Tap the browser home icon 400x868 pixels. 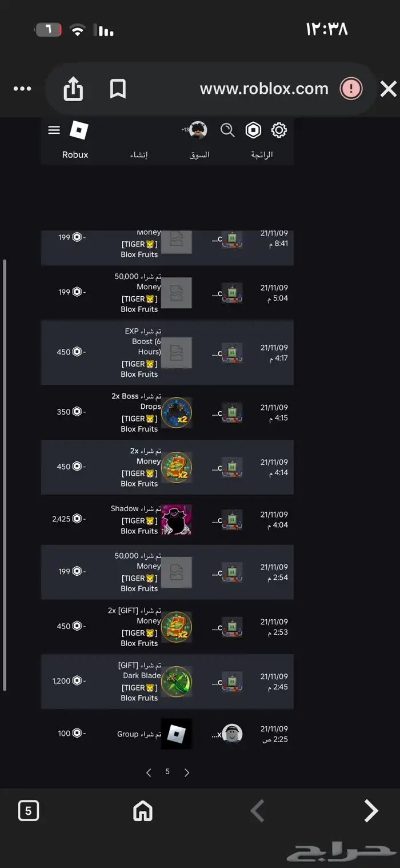click(142, 810)
